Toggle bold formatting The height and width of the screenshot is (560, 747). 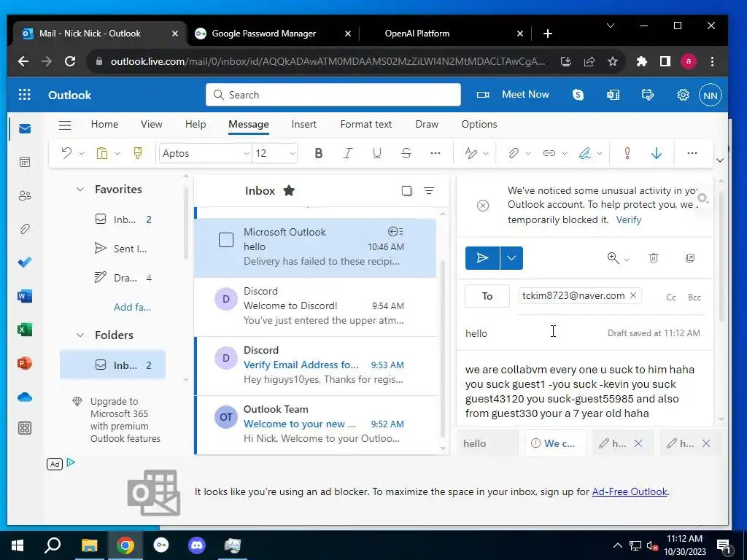pos(319,153)
